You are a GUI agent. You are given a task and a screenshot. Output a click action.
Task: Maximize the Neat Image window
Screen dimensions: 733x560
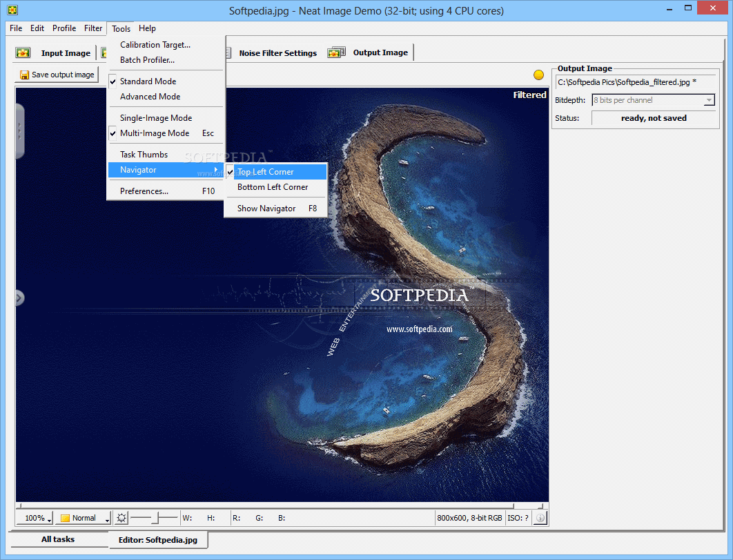(687, 8)
